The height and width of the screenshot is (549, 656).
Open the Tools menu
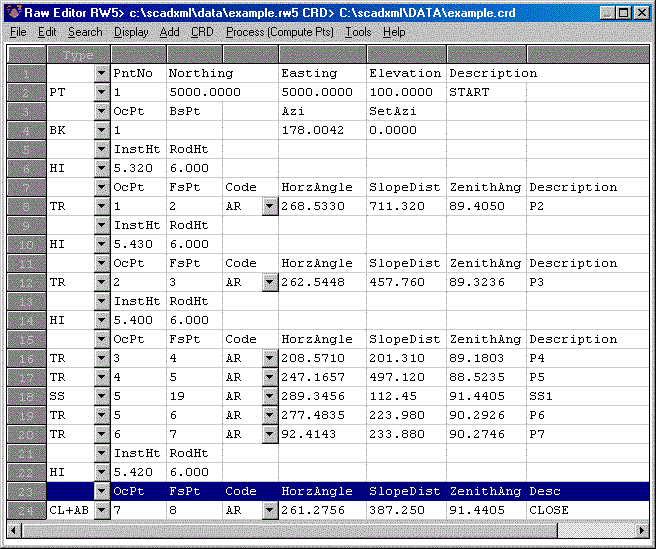pyautogui.click(x=358, y=32)
